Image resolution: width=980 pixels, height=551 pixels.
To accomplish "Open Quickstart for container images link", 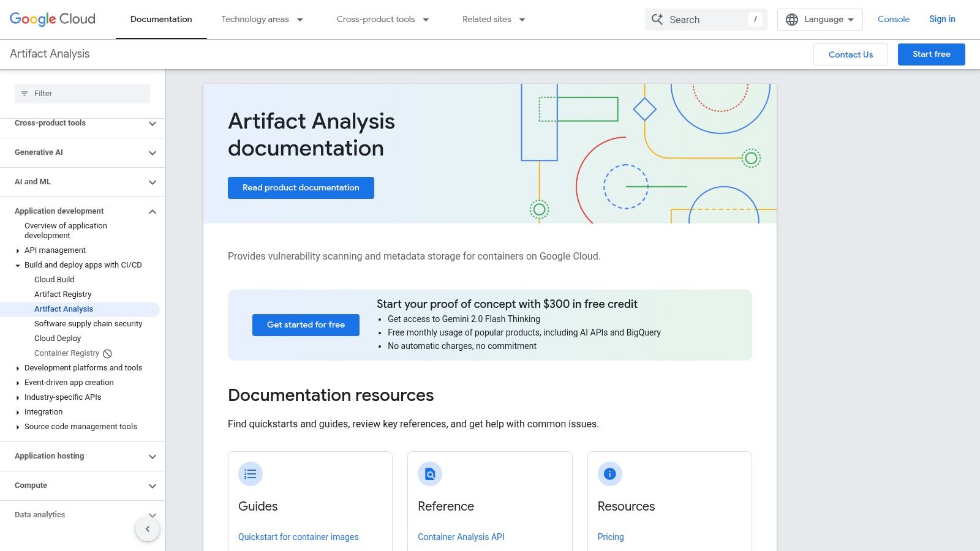I will coord(298,537).
